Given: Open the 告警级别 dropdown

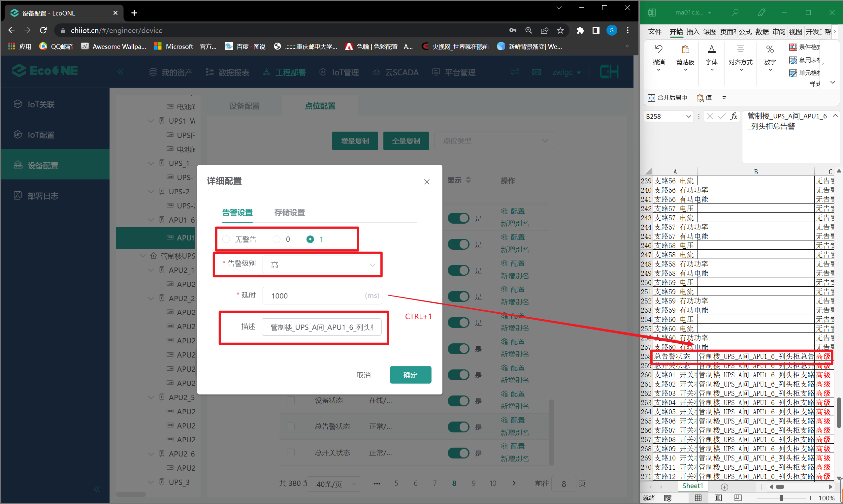Looking at the screenshot, I should click(322, 265).
